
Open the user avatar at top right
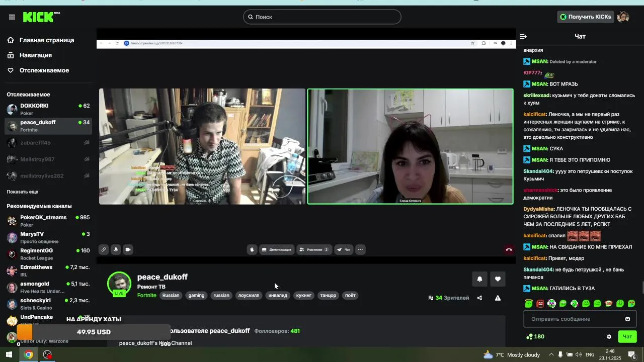click(623, 17)
